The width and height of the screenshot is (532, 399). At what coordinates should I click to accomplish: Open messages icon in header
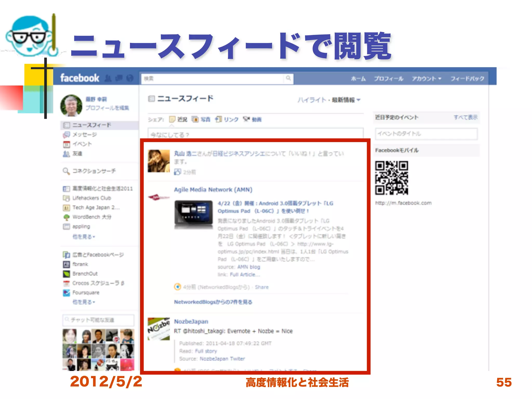119,78
